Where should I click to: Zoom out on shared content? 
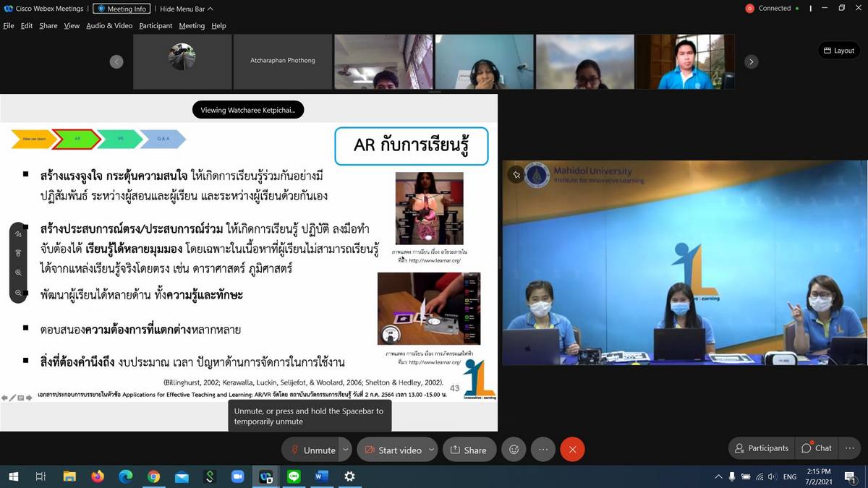pyautogui.click(x=18, y=292)
